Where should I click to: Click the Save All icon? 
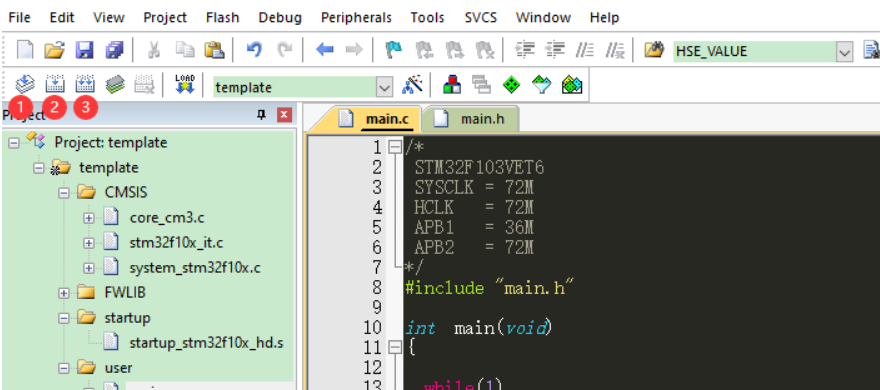(114, 51)
